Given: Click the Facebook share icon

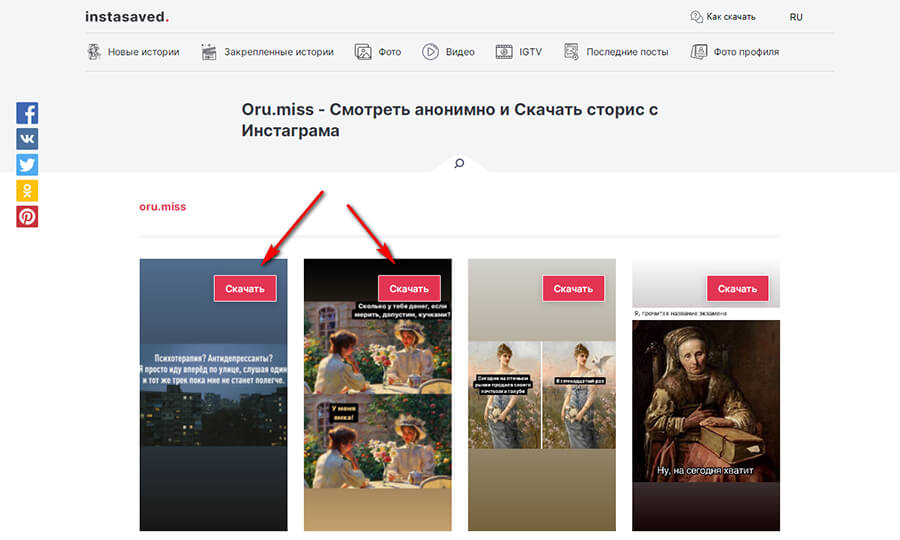Looking at the screenshot, I should pyautogui.click(x=27, y=113).
